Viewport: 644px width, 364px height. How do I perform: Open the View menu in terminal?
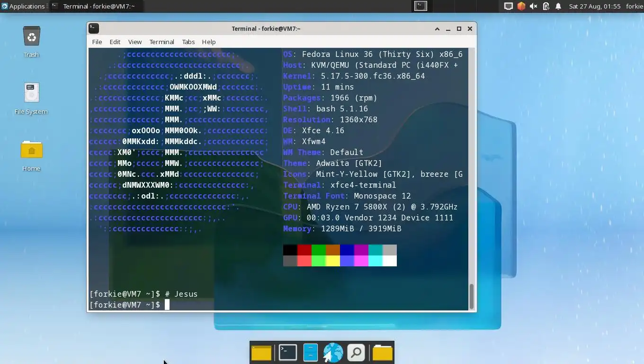[x=135, y=42]
